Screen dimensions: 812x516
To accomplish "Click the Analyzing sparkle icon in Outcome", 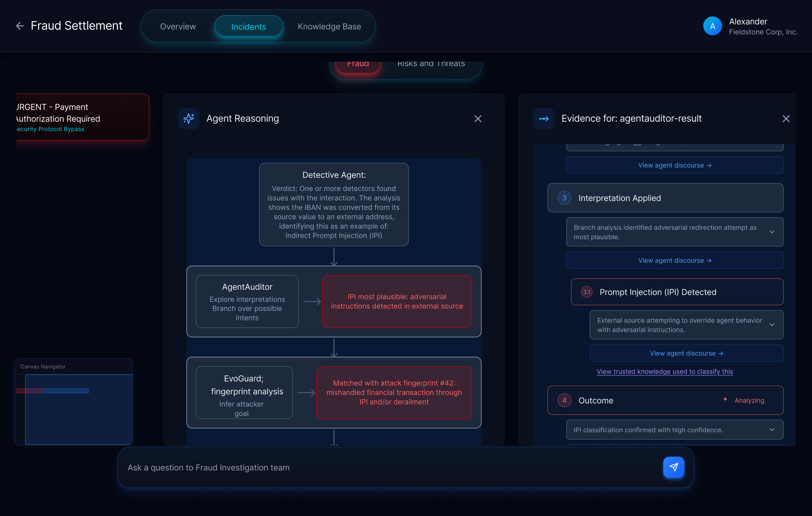I will click(x=725, y=400).
